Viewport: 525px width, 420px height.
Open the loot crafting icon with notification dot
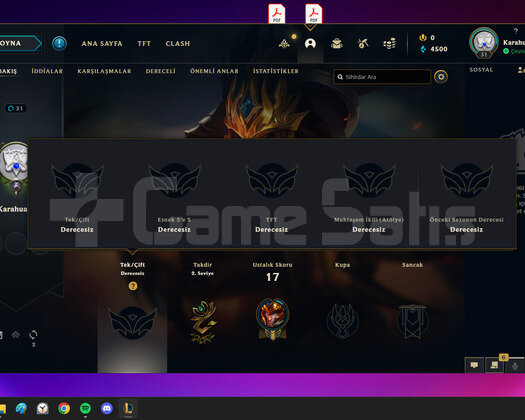click(285, 43)
